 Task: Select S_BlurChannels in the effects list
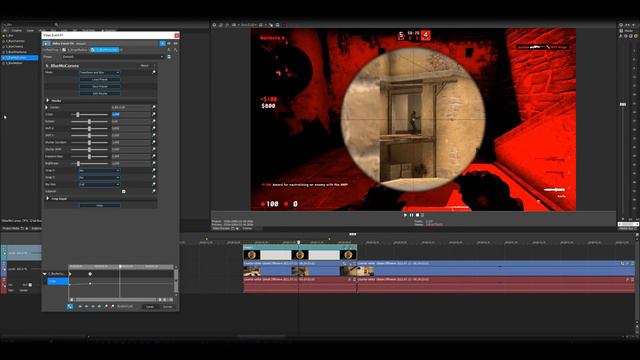pyautogui.click(x=16, y=41)
